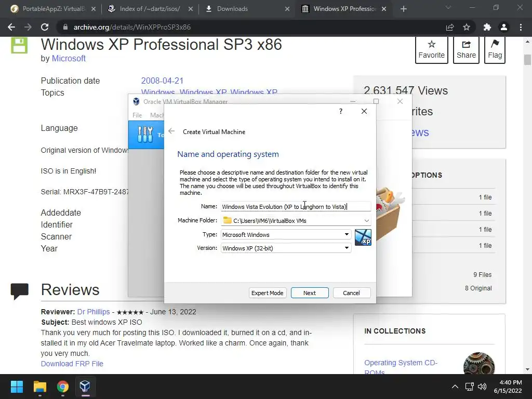This screenshot has width=532, height=399.
Task: Click the archive.org address bar
Action: [x=251, y=27]
